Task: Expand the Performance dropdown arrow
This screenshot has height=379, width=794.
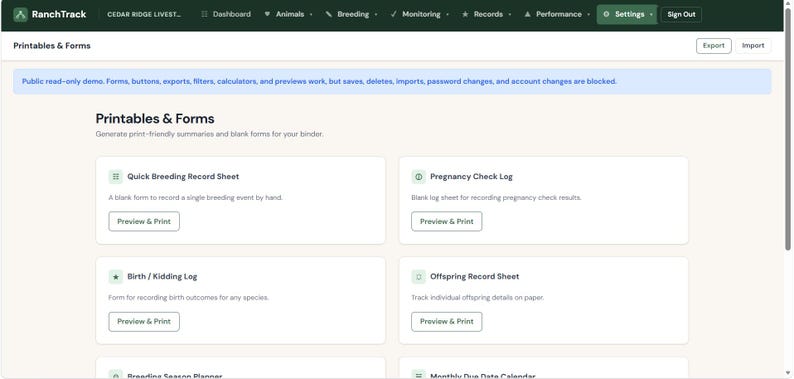Action: tap(589, 15)
